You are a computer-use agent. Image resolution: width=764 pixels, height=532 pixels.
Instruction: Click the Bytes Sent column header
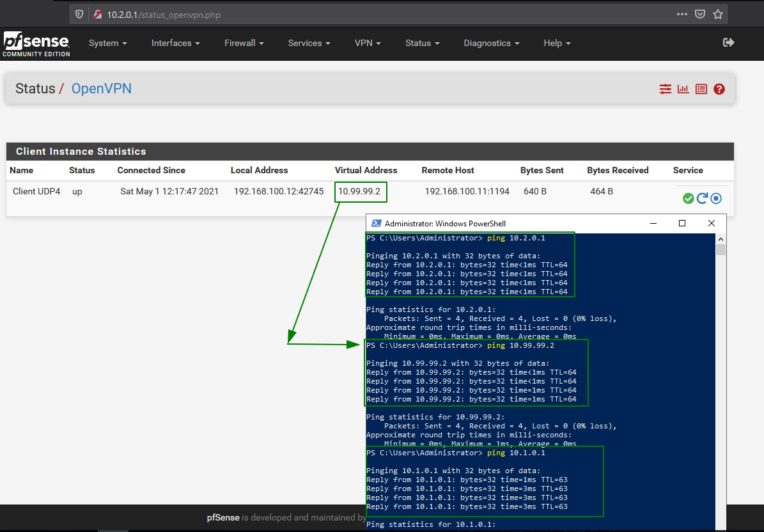542,171
